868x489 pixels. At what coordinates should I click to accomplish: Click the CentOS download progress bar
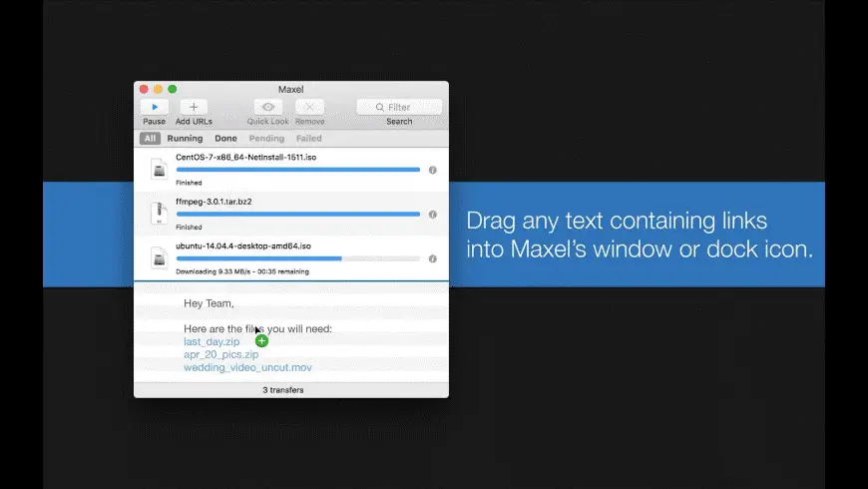coord(298,170)
